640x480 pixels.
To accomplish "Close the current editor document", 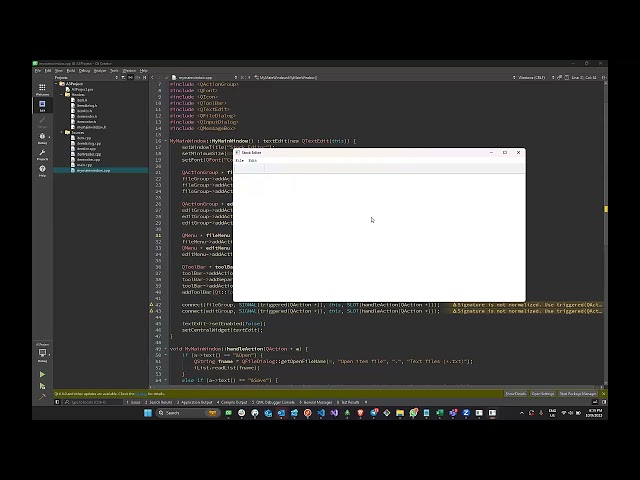I will tap(242, 77).
